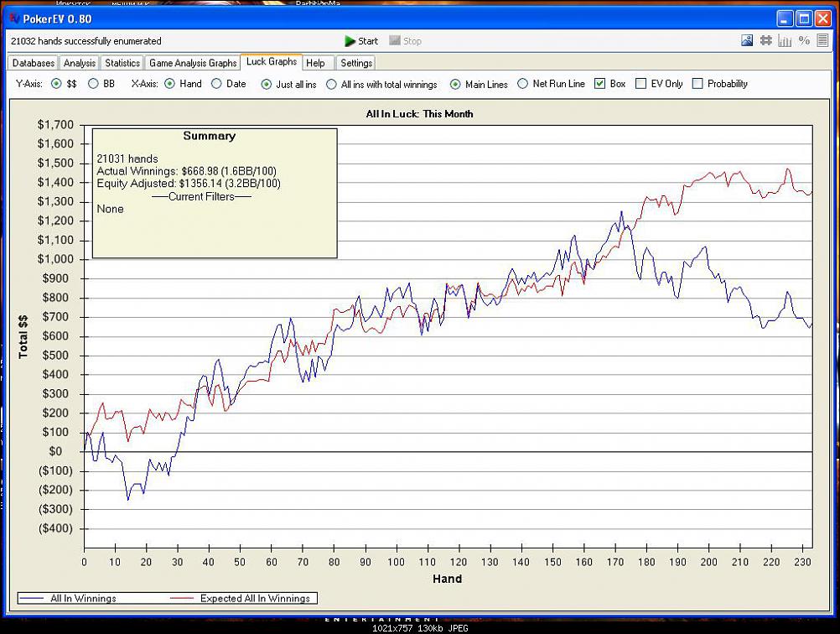The width and height of the screenshot is (840, 634).
Task: Minimize the PokerEV window
Action: (785, 18)
